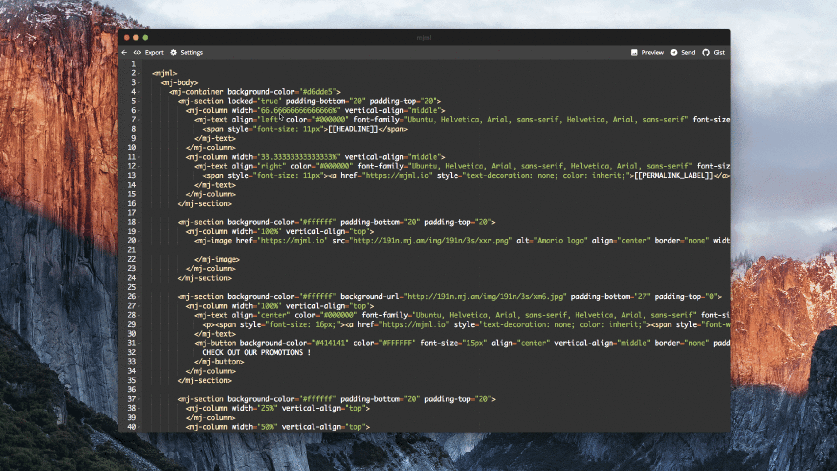Collapse the fold marker beside line 4
837x471 pixels.
click(140, 92)
